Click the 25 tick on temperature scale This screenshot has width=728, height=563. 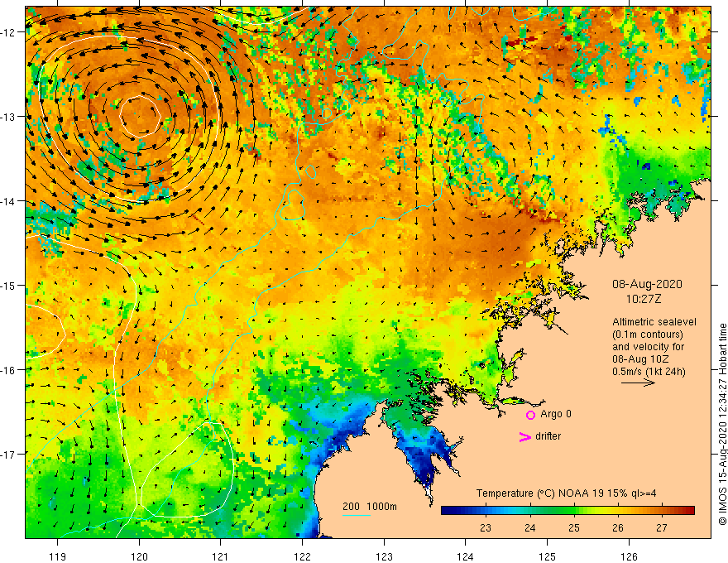[574, 528]
